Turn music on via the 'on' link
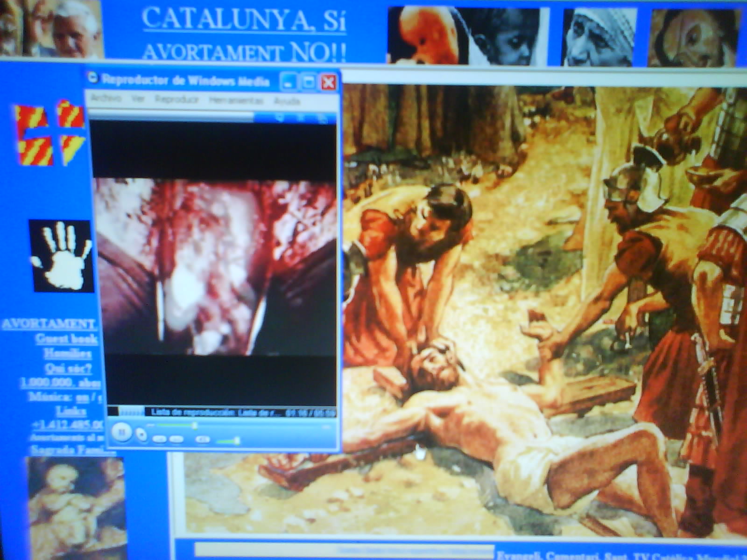Image resolution: width=747 pixels, height=560 pixels. 82,398
